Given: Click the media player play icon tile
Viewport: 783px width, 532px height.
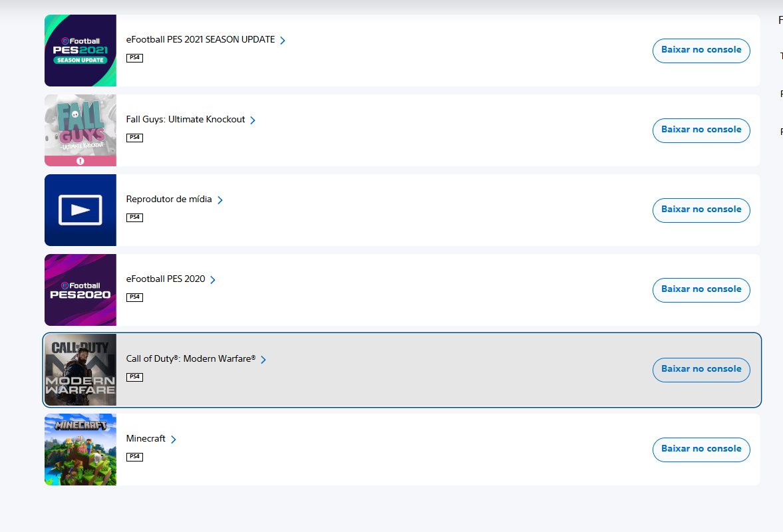Looking at the screenshot, I should [x=80, y=210].
